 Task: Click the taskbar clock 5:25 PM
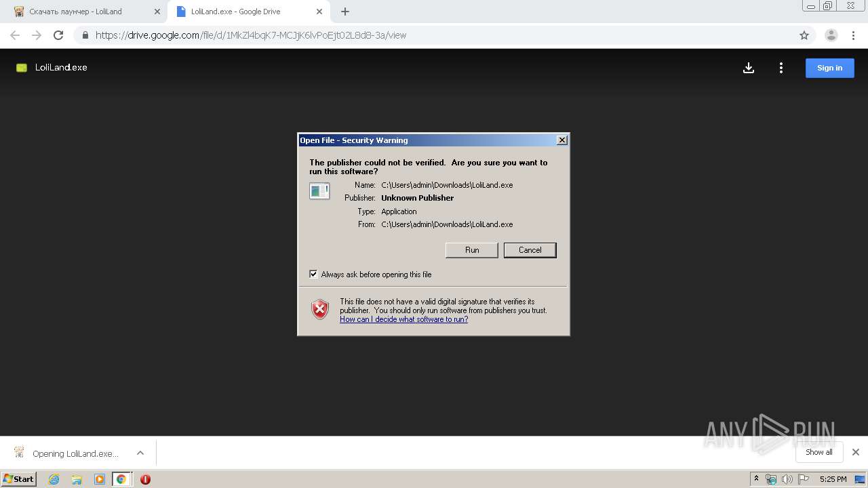[833, 479]
